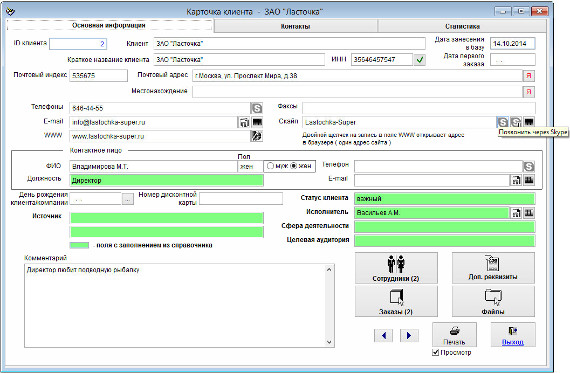Open Исполнитель reference field

[432, 213]
